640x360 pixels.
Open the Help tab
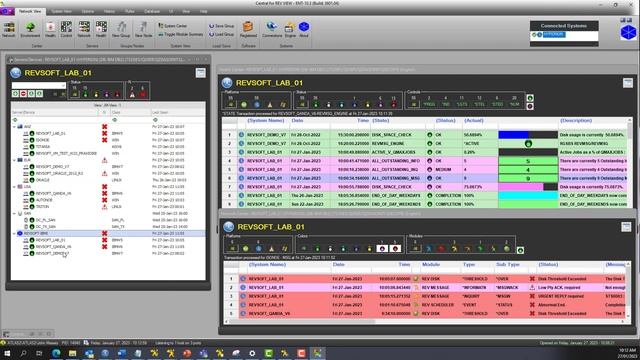click(x=204, y=11)
